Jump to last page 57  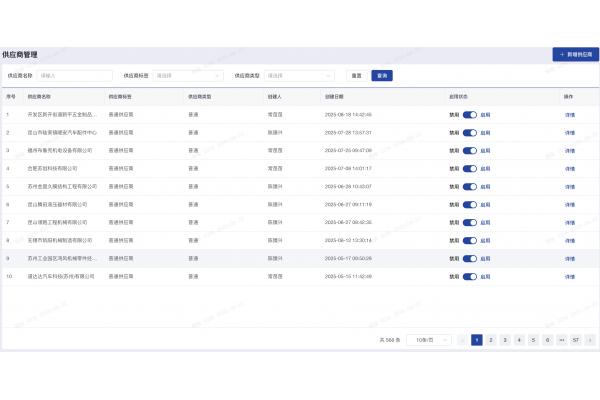(x=576, y=340)
